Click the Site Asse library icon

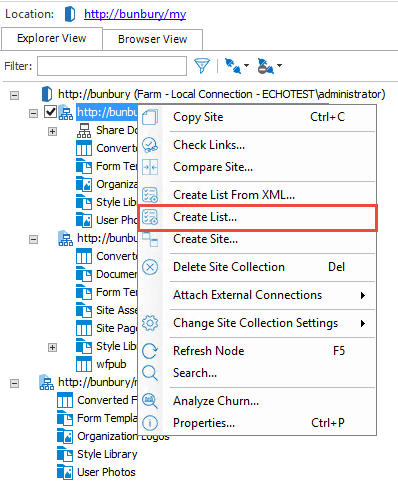[84, 310]
